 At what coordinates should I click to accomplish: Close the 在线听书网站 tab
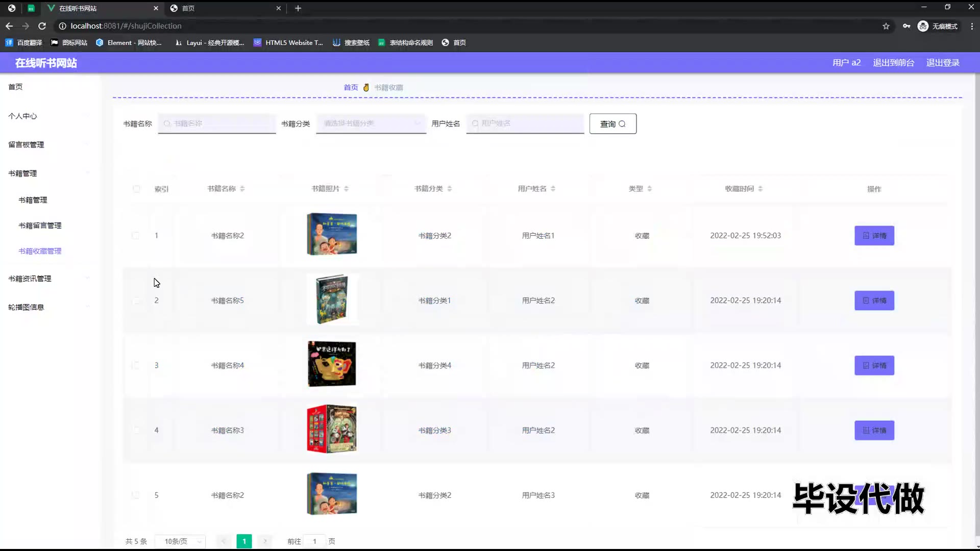(156, 8)
